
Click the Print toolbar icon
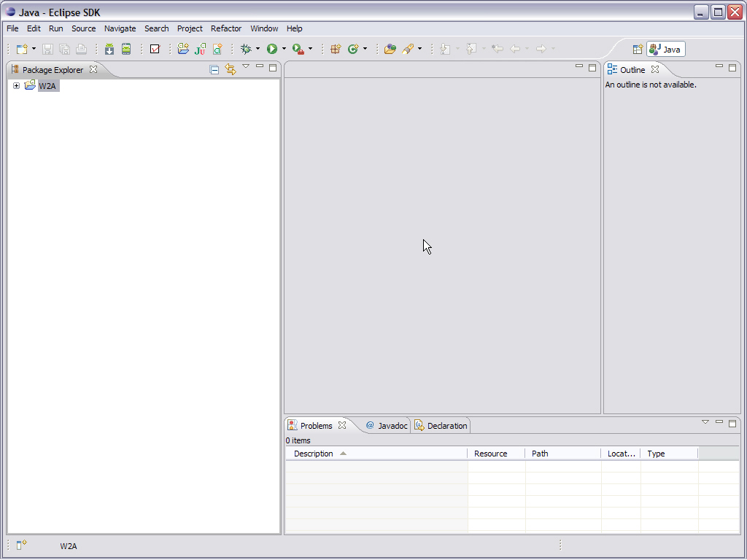pyautogui.click(x=82, y=49)
